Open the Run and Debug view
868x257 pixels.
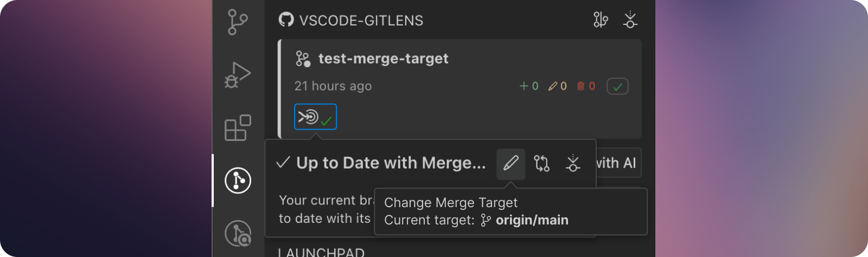tap(238, 75)
